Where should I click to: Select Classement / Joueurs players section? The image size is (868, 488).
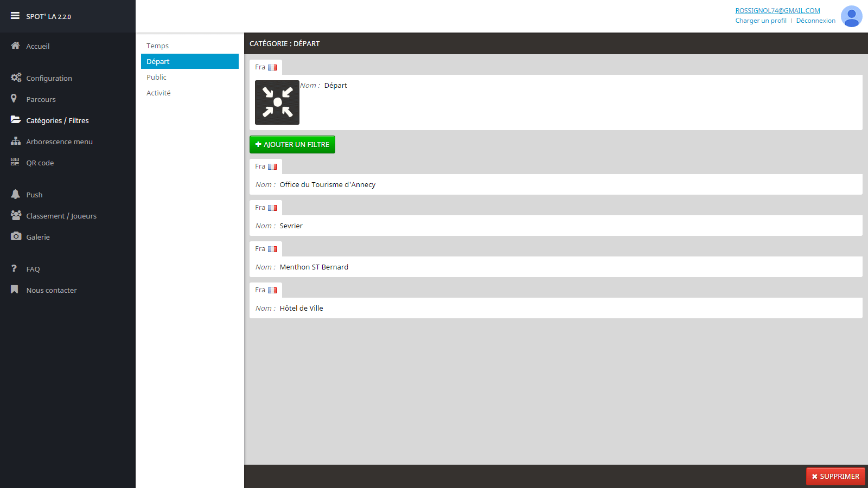pos(61,215)
